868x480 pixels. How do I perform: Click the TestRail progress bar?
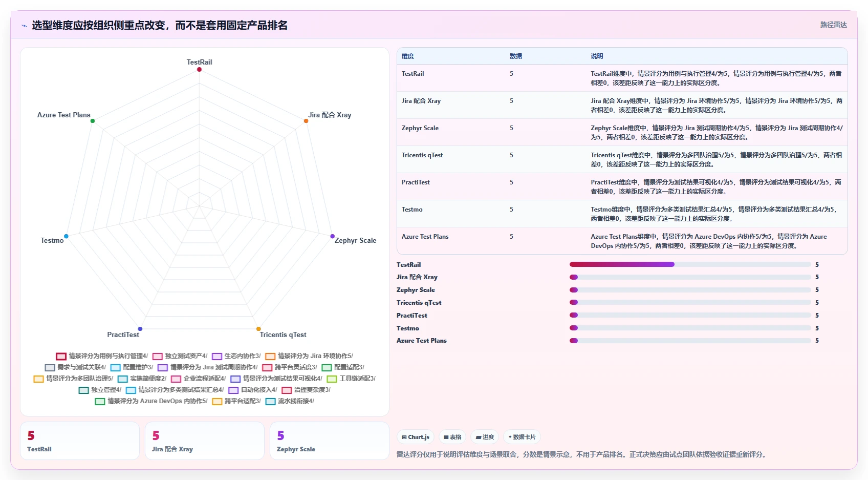pyautogui.click(x=690, y=264)
